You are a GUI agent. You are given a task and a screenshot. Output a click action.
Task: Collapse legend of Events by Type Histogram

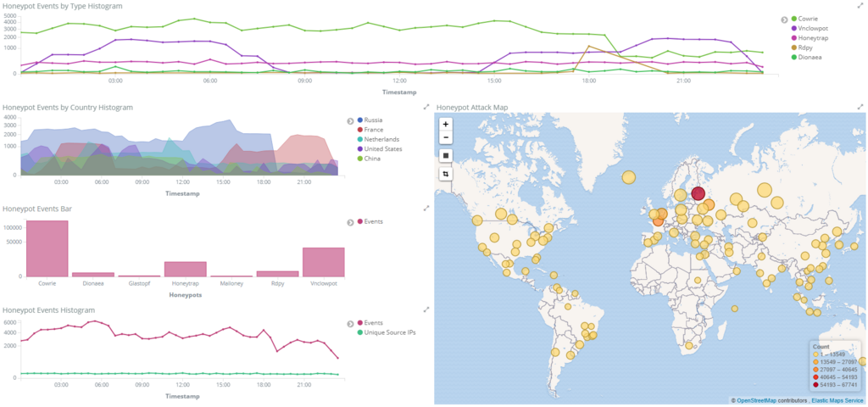(784, 20)
